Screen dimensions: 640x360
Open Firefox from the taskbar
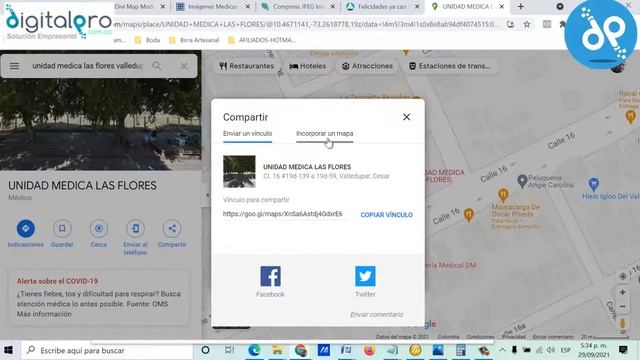click(369, 350)
